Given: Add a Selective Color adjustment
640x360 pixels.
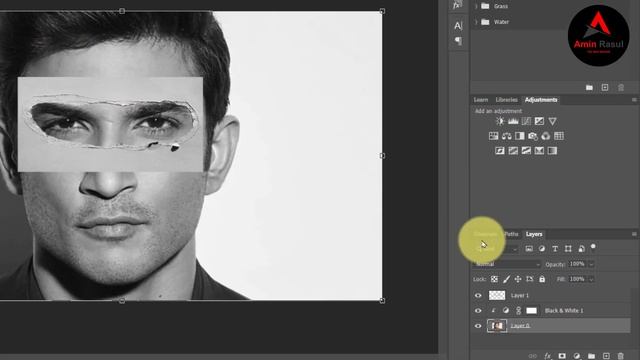Looking at the screenshot, I should (x=539, y=151).
